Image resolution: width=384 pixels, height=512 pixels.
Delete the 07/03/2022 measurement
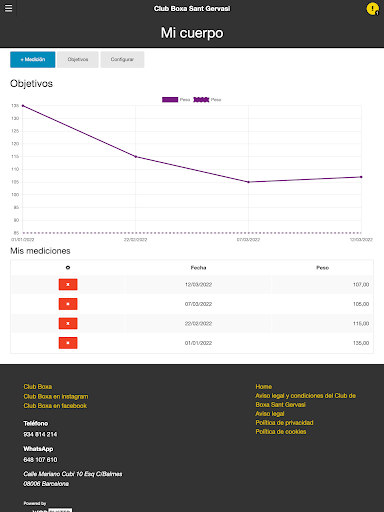[68, 304]
